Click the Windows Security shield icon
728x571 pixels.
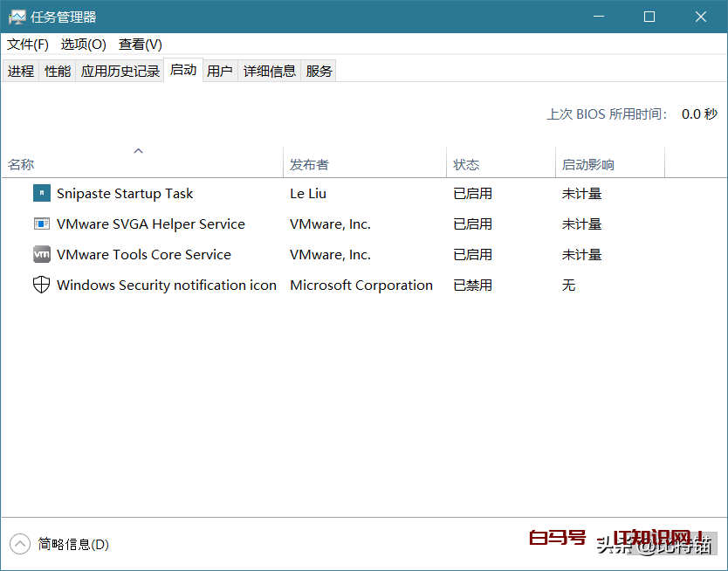point(41,285)
